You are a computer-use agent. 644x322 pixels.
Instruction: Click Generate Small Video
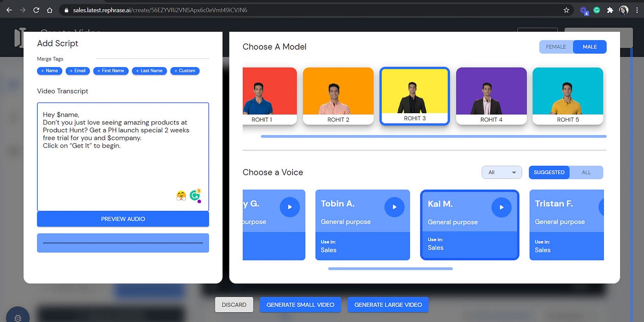pyautogui.click(x=300, y=305)
